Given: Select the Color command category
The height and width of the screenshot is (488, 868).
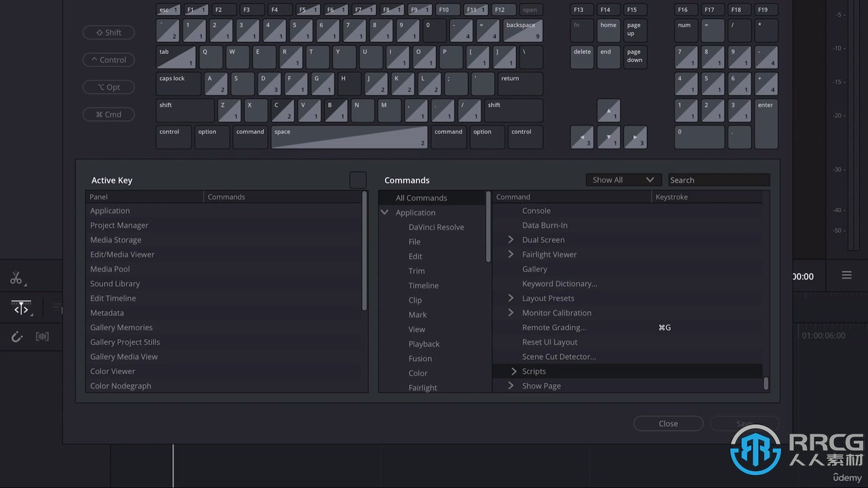Looking at the screenshot, I should [418, 373].
